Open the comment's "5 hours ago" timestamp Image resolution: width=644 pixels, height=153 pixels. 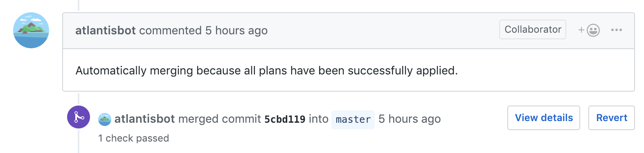236,30
